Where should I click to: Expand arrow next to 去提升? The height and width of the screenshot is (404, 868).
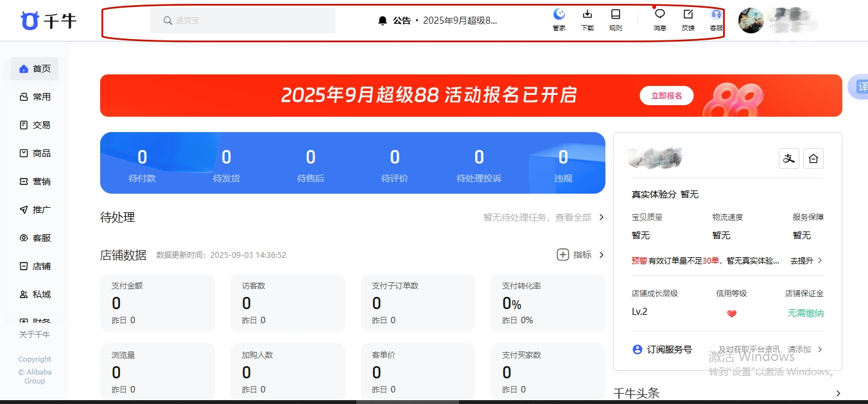pyautogui.click(x=820, y=260)
